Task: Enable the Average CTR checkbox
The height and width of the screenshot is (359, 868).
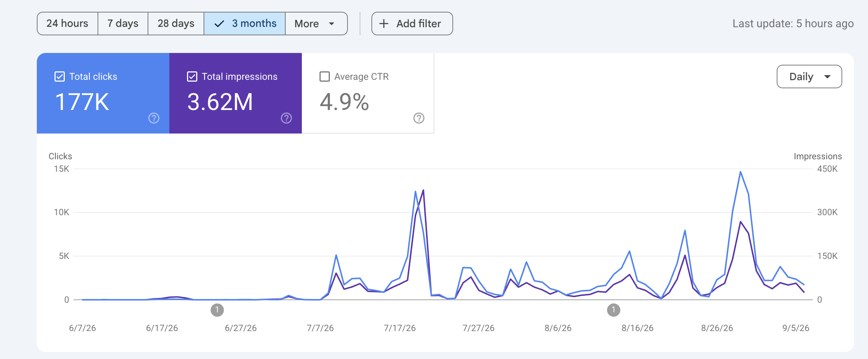Action: 325,77
